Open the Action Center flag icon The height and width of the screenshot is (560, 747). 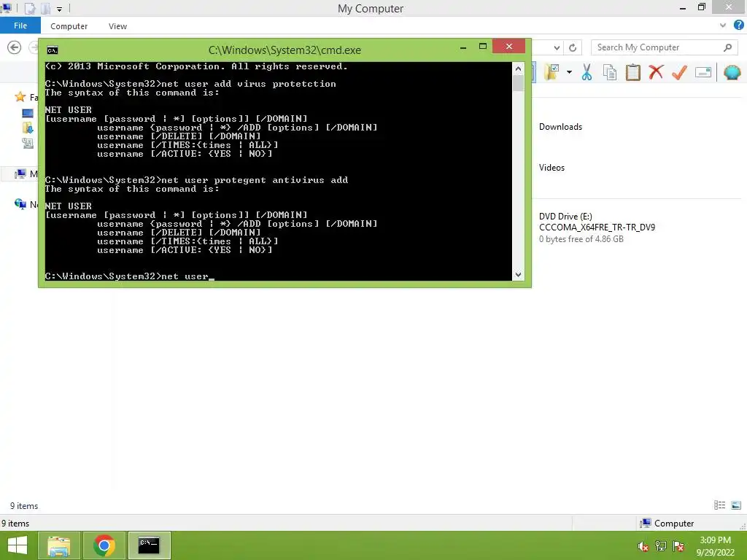click(678, 546)
